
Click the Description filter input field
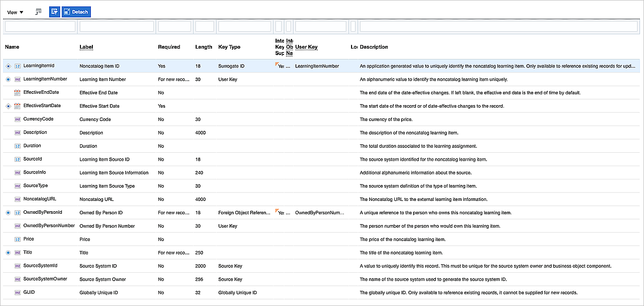pyautogui.click(x=498, y=26)
